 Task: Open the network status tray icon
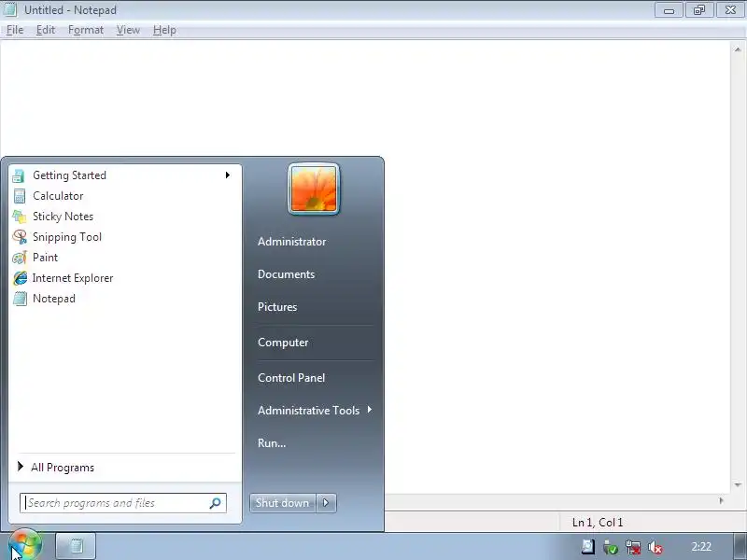tap(633, 547)
